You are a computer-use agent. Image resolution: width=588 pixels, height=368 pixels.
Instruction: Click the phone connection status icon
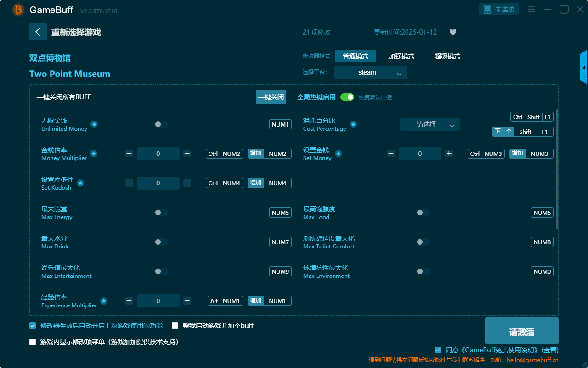pyautogui.click(x=487, y=9)
